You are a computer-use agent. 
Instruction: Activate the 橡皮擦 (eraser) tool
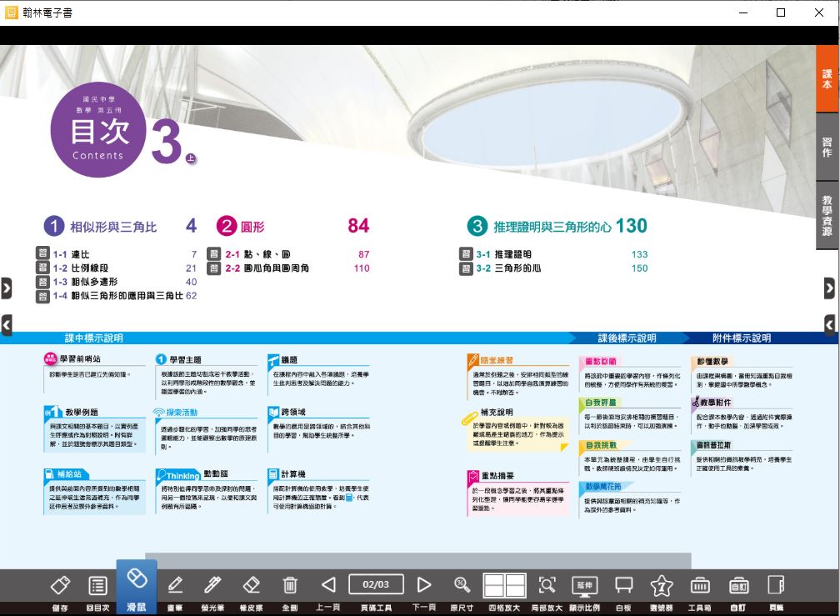pos(252,585)
